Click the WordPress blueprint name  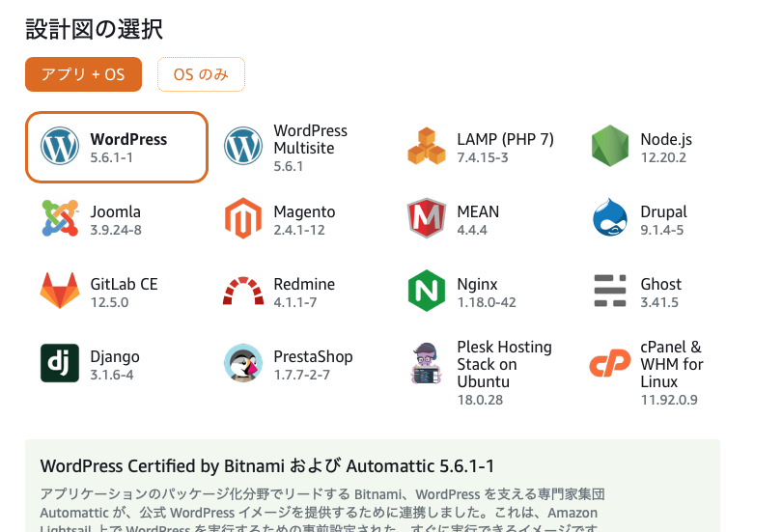coord(128,139)
